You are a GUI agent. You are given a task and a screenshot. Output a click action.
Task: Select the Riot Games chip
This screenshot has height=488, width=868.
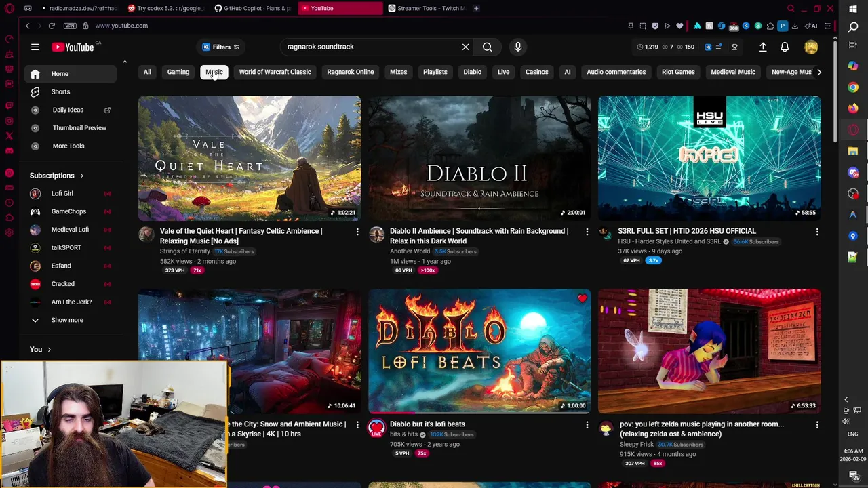point(678,72)
